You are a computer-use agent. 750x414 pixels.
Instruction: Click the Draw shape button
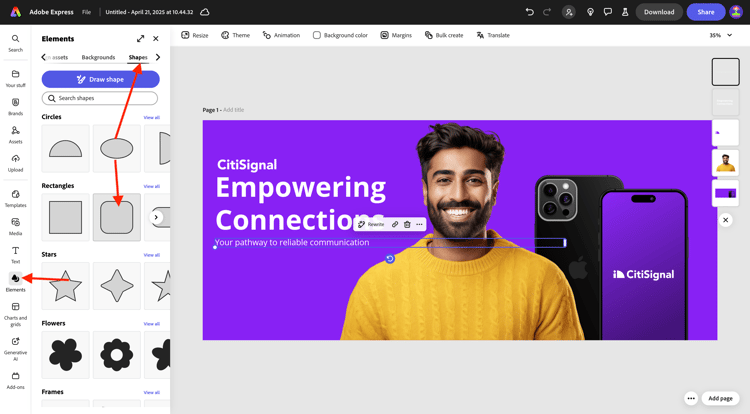click(100, 79)
